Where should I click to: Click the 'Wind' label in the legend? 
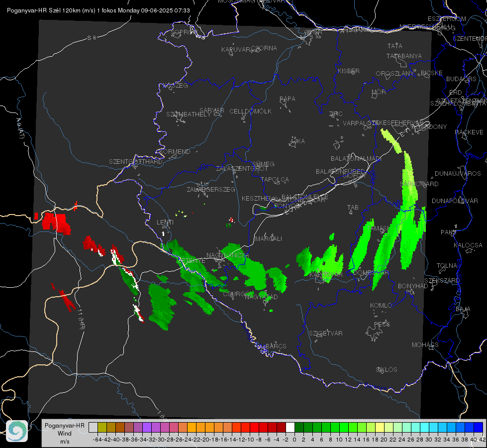click(x=65, y=434)
